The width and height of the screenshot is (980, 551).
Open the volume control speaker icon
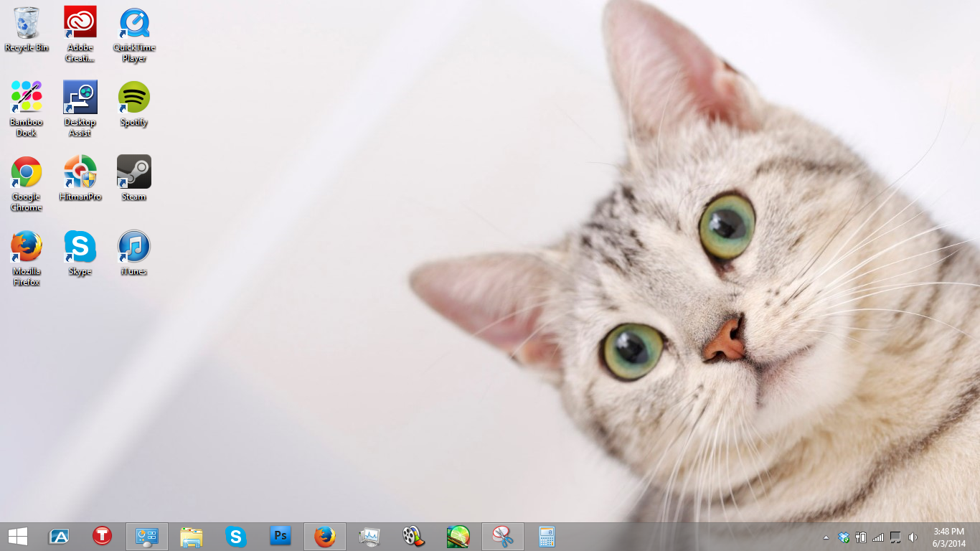pos(913,537)
